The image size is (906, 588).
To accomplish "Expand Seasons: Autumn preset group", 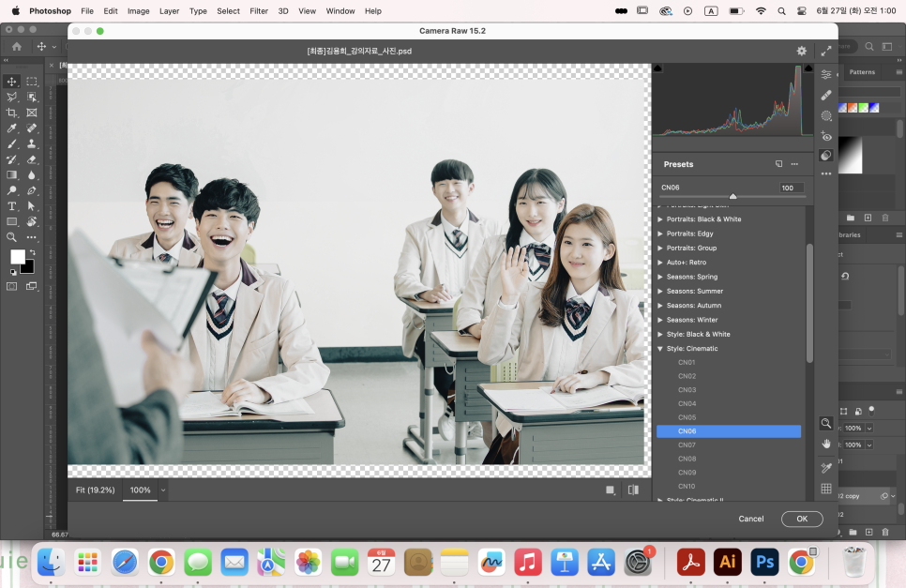I will tap(660, 306).
